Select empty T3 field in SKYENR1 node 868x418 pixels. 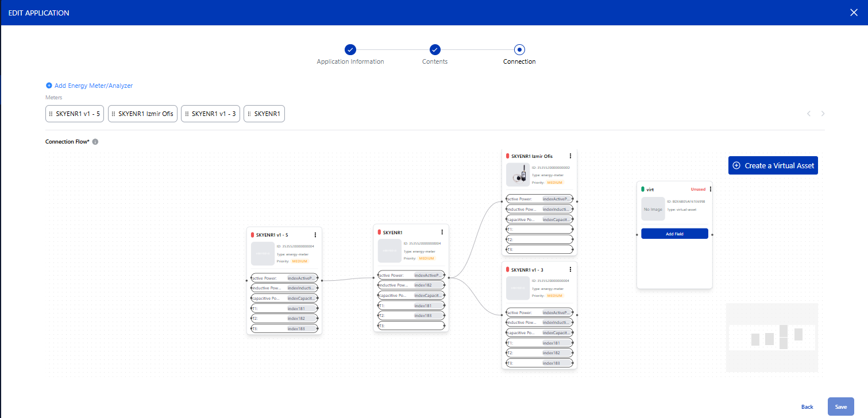pos(411,326)
